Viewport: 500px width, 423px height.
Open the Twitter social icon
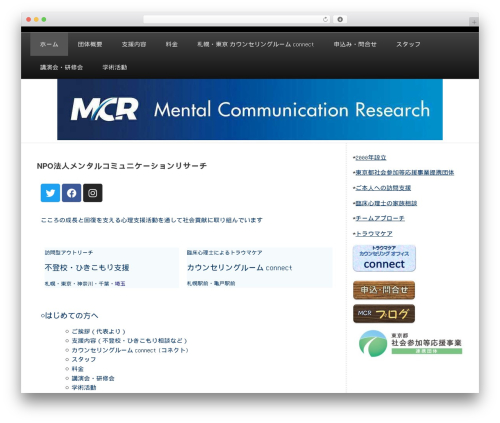pos(50,193)
